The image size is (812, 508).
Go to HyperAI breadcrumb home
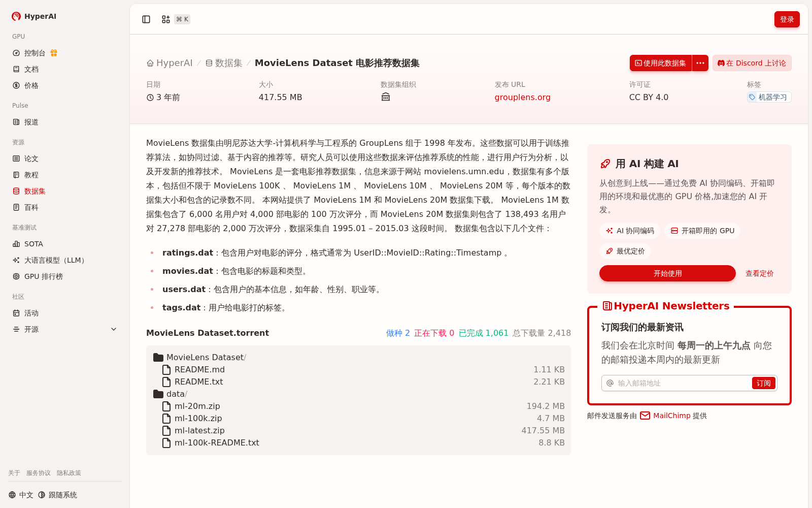170,63
